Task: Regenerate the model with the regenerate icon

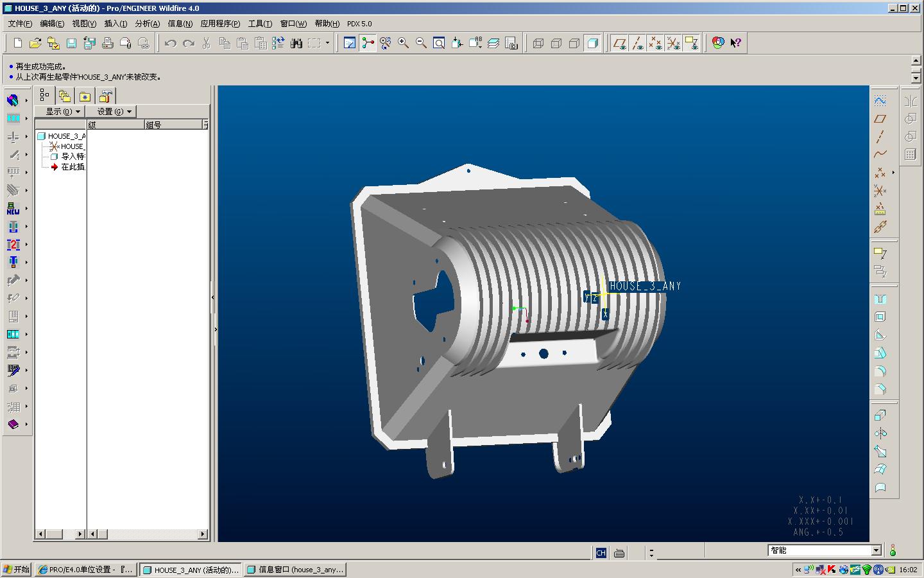Action: pos(278,43)
